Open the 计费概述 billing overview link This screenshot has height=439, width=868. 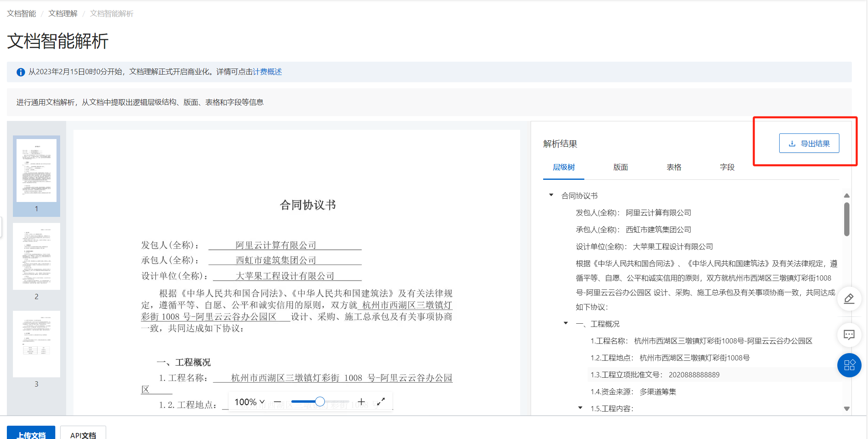[267, 72]
